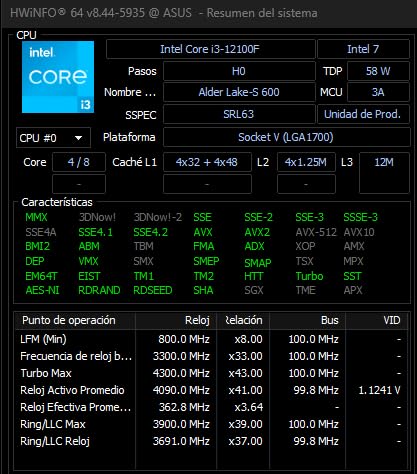Click the EM64T feature flag
The width and height of the screenshot is (417, 474).
click(x=41, y=276)
